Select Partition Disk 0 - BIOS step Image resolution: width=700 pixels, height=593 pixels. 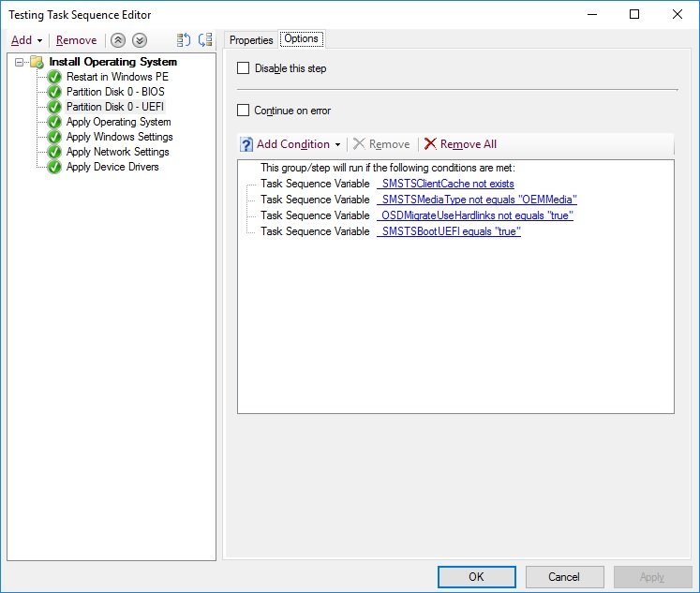pos(115,92)
